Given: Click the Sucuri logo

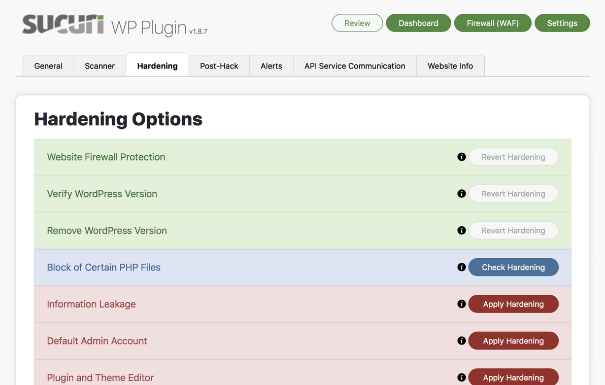Looking at the screenshot, I should click(63, 25).
